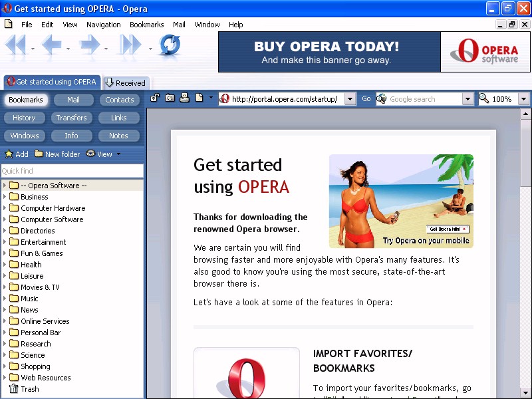This screenshot has width=532, height=399.
Task: Open the bookmarks View eye menu
Action: [103, 154]
